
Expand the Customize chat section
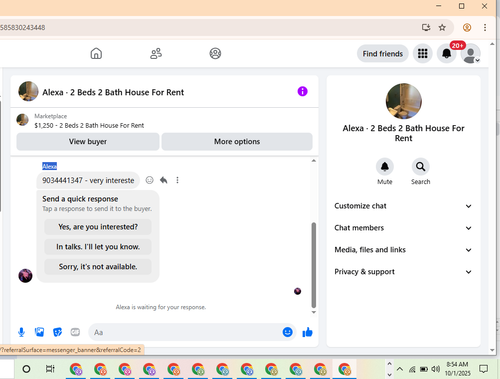(x=403, y=206)
